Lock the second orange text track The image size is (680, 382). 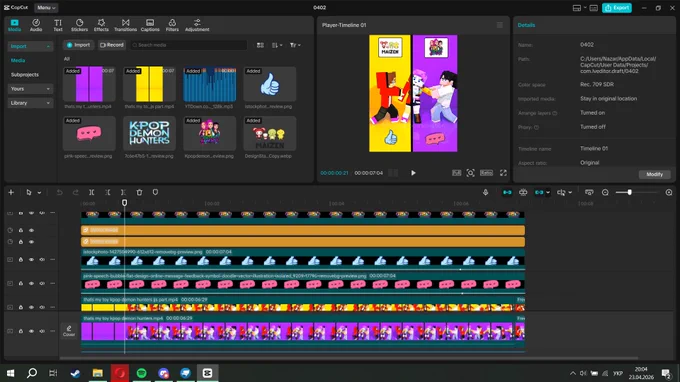[x=20, y=242]
